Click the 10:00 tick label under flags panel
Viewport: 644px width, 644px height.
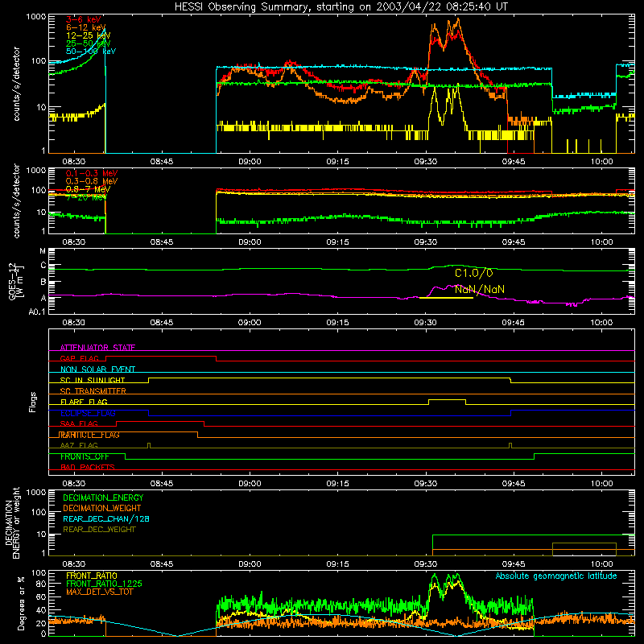click(601, 484)
